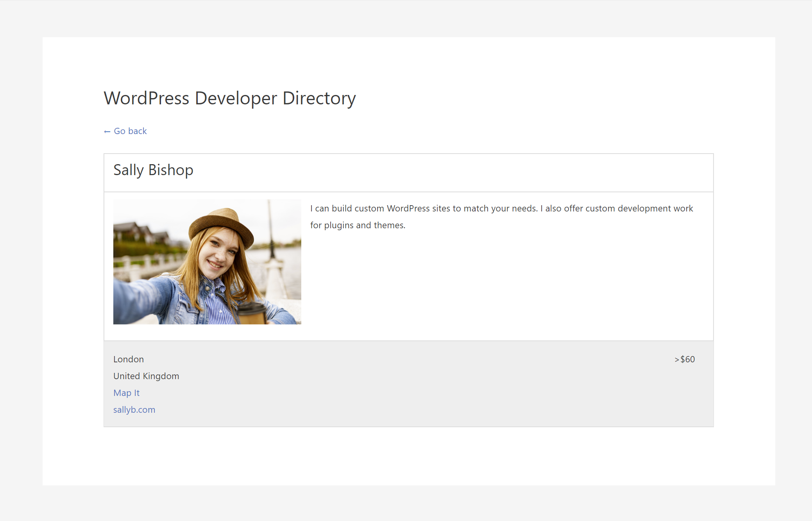Image resolution: width=812 pixels, height=521 pixels.
Task: Click Sally Bishop's profile photo
Action: (x=207, y=262)
